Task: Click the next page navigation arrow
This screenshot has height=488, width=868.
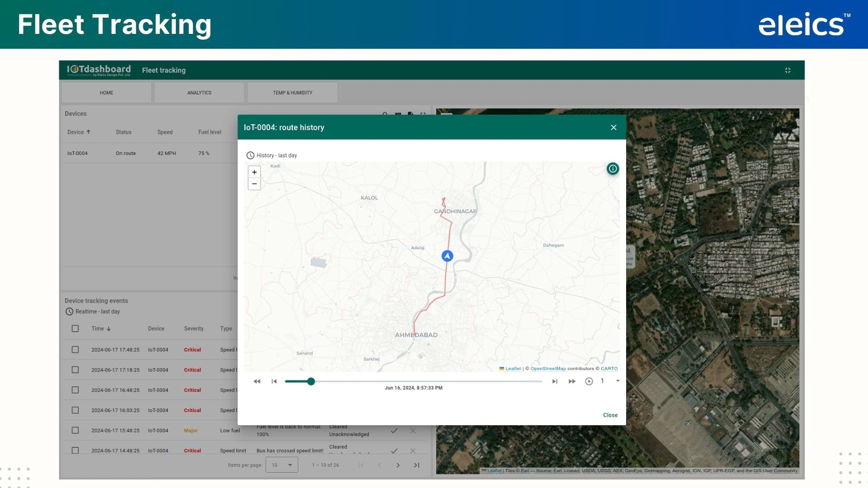Action: 398,465
